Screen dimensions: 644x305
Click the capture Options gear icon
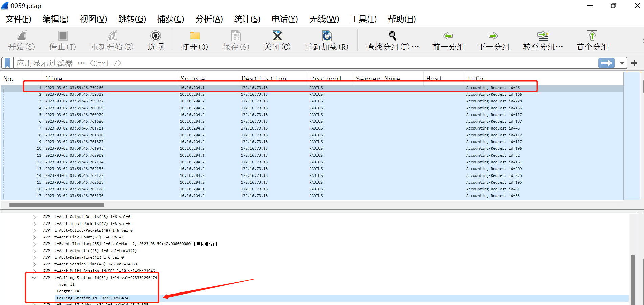coord(156,36)
